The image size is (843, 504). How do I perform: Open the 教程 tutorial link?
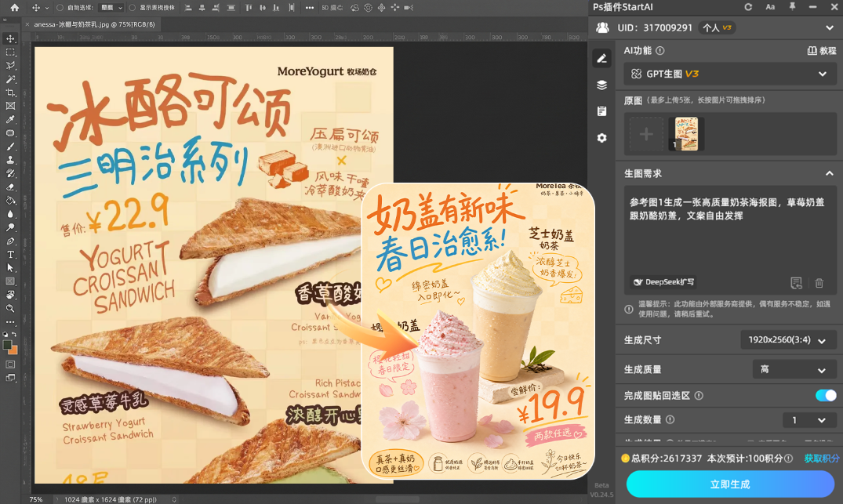click(x=822, y=50)
